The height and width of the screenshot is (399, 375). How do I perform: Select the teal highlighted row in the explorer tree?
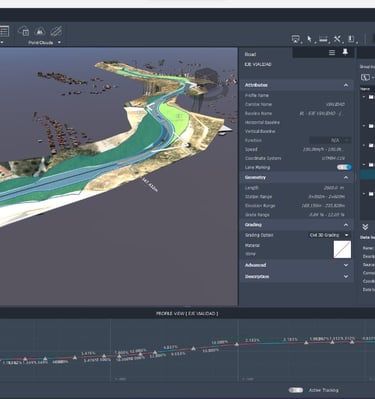point(367,175)
